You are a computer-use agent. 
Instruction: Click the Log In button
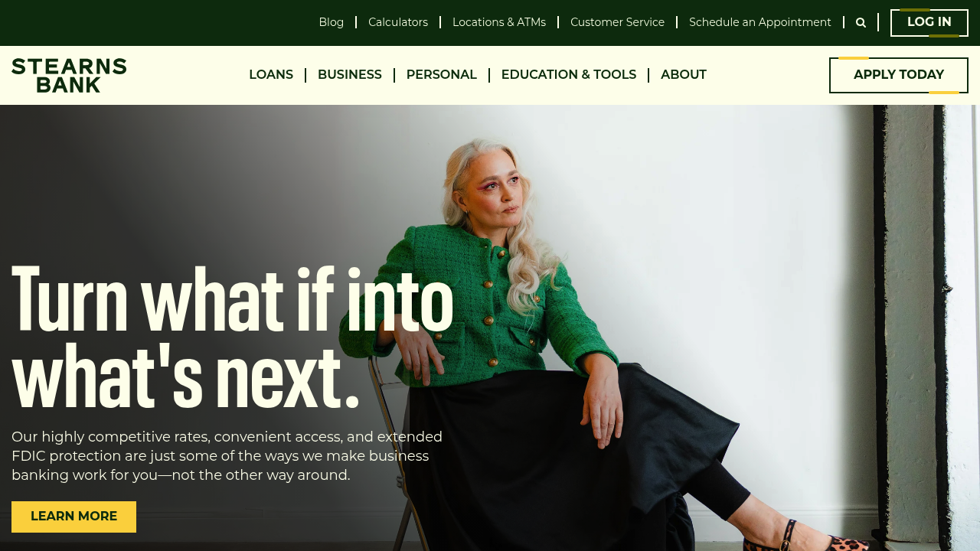pyautogui.click(x=929, y=23)
